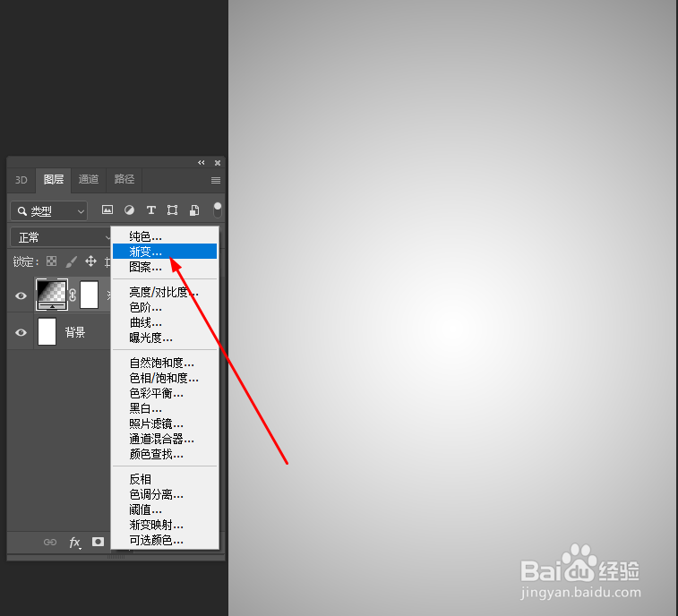Switch to the 路径 tab
Viewport: 678px width, 616px height.
pyautogui.click(x=124, y=179)
